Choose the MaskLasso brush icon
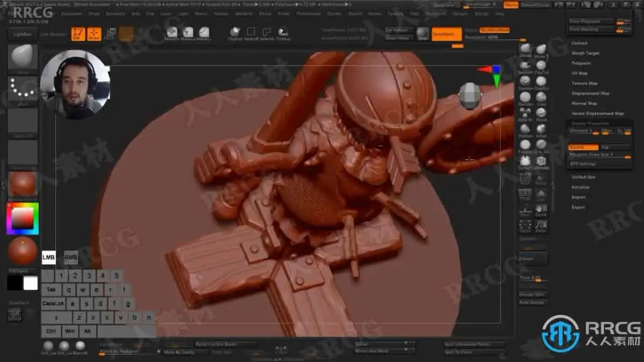Screen dimensions: 644x362 (188, 33)
